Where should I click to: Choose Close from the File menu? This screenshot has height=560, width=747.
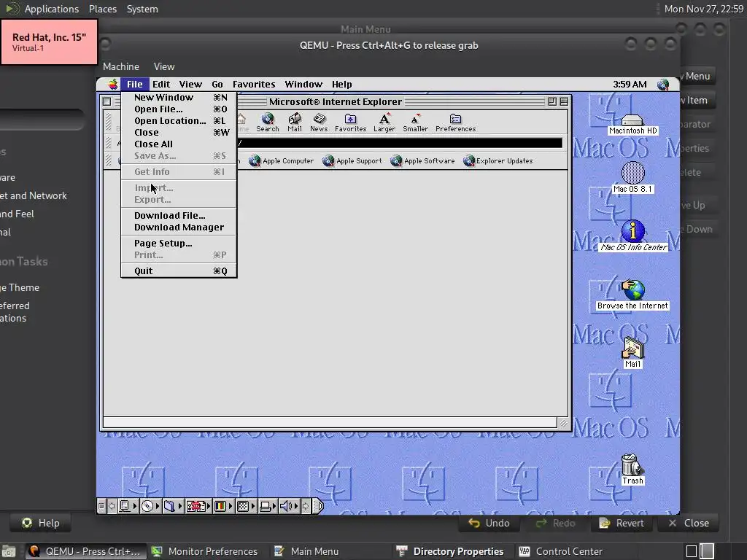coord(179,133)
